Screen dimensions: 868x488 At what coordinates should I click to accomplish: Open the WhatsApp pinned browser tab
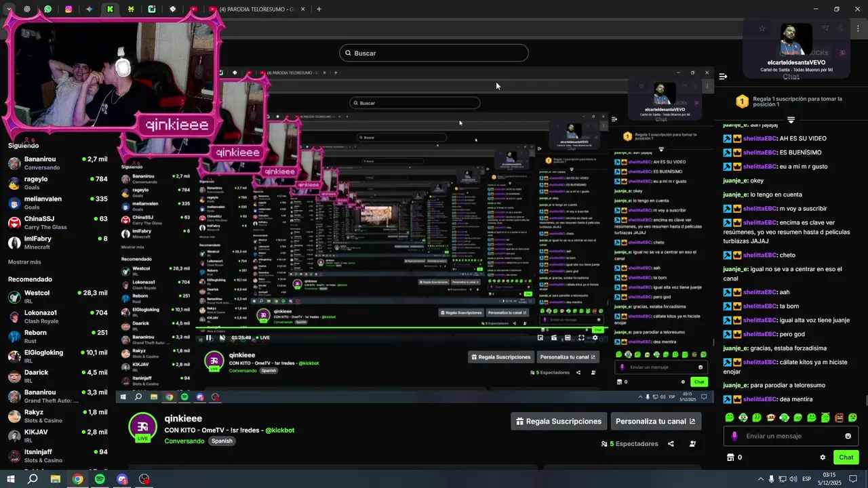pyautogui.click(x=48, y=9)
